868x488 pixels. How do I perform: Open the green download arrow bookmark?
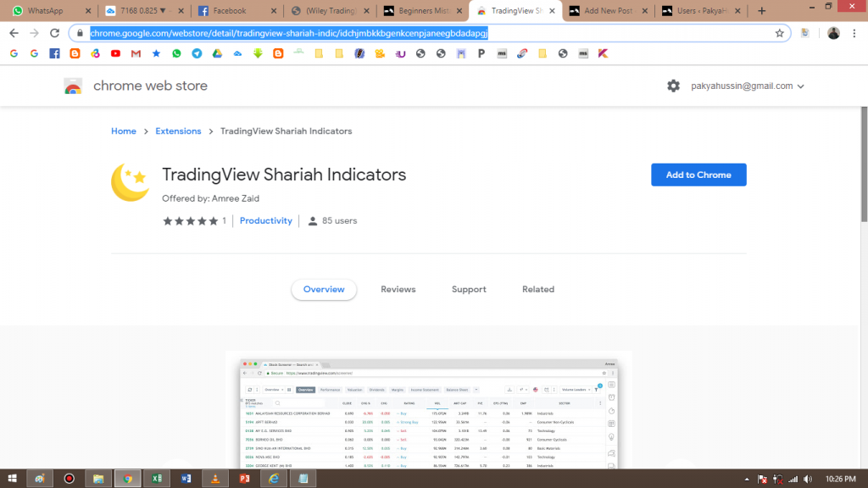(258, 53)
